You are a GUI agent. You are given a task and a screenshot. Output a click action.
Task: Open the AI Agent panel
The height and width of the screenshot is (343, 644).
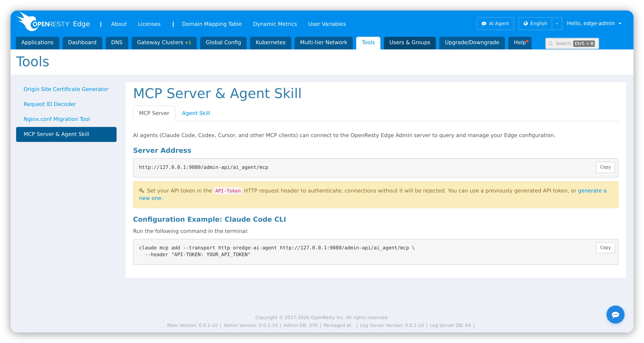tap(495, 23)
